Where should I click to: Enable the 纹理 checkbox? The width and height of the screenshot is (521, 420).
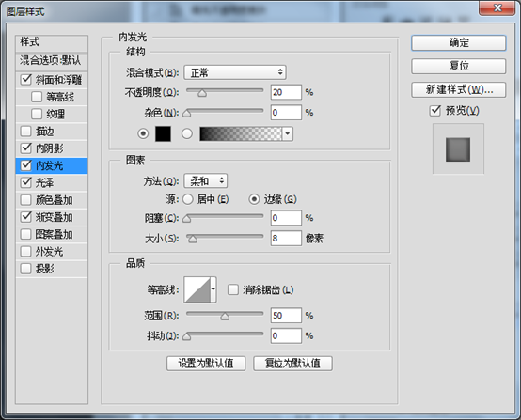[37, 114]
